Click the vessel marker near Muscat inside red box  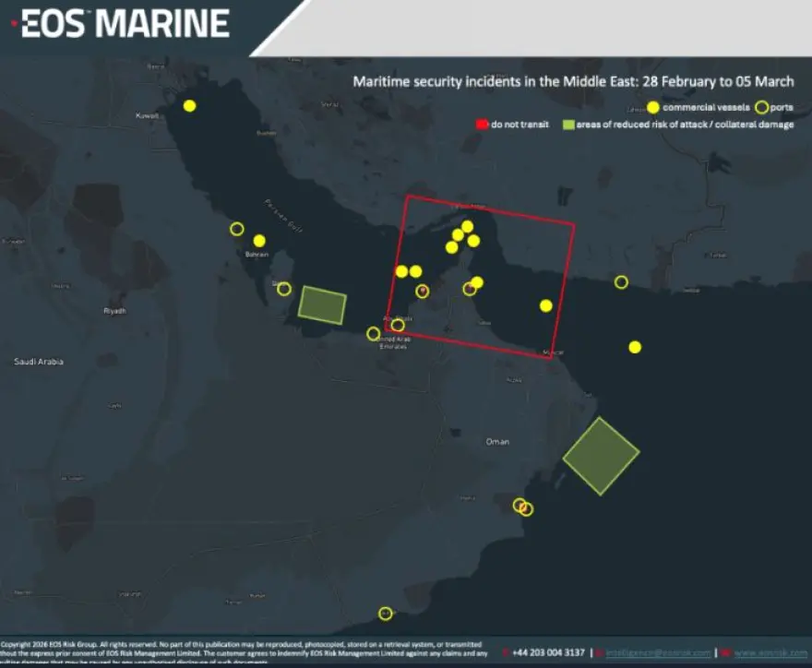(x=546, y=305)
